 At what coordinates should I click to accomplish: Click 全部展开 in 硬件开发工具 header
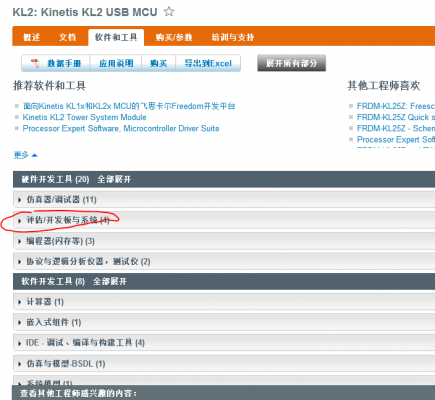114,179
